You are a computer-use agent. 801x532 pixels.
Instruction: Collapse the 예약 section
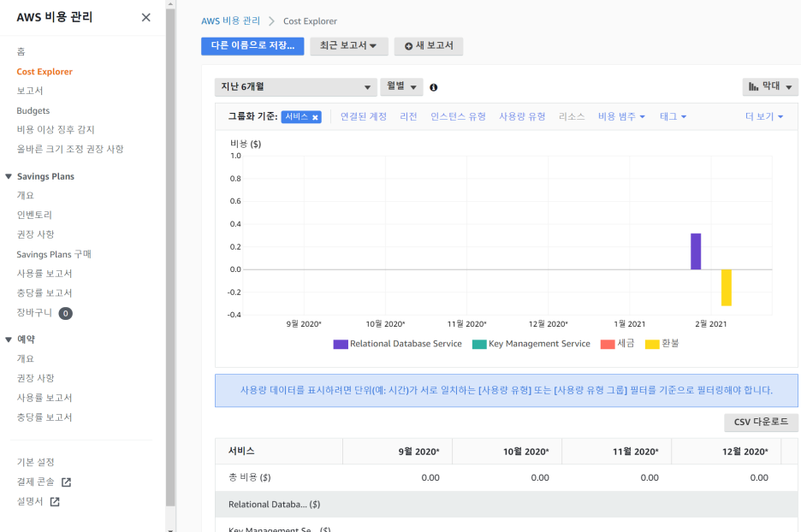(9, 340)
